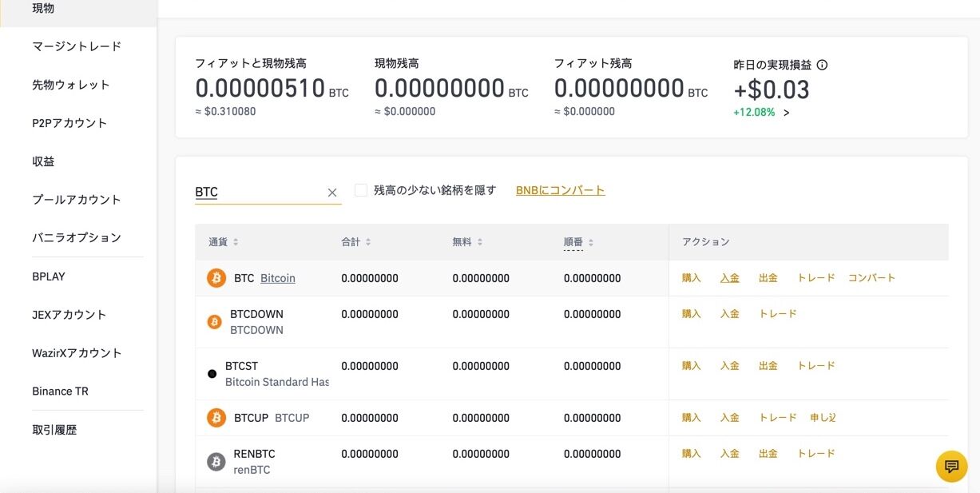Click 入金 in BTC row
The width and height of the screenshot is (980, 493).
(x=730, y=278)
